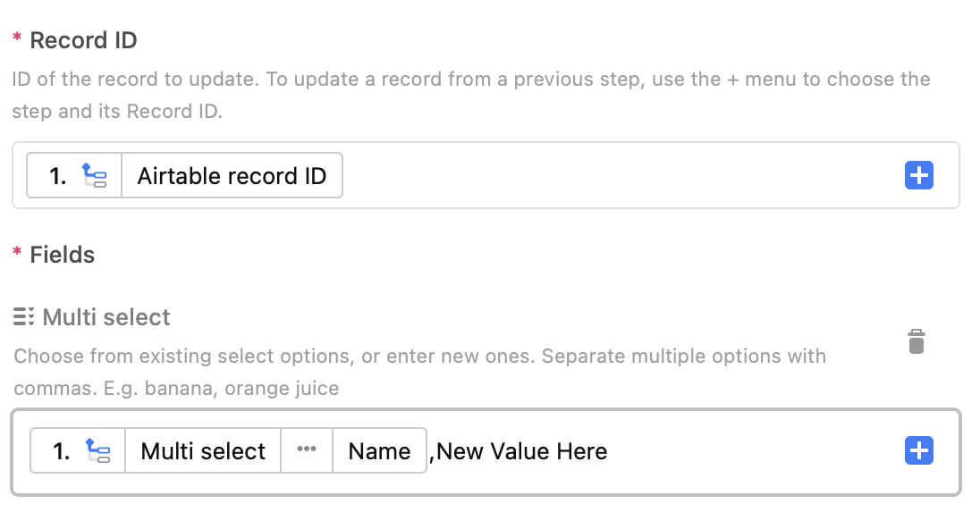The width and height of the screenshot is (980, 529).
Task: Click the list icon beside Multi select heading
Action: (24, 317)
